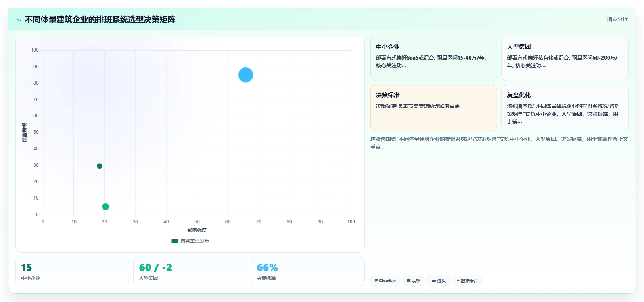This screenshot has width=644, height=302.
Task: Open the 中小企业 info card
Action: [433, 59]
